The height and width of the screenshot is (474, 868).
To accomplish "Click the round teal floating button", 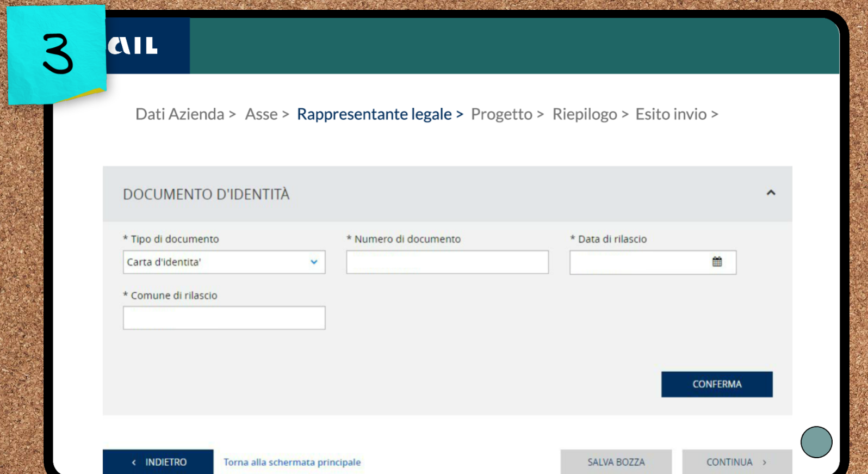I will pyautogui.click(x=816, y=442).
